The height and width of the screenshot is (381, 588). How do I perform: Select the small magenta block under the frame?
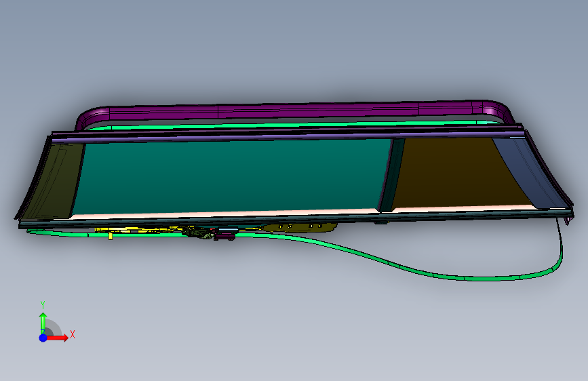point(224,236)
